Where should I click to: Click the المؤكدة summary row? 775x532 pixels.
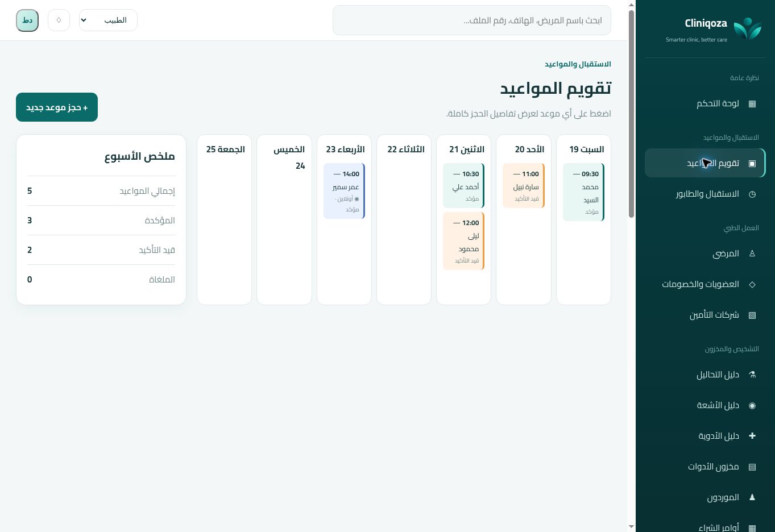pos(101,221)
